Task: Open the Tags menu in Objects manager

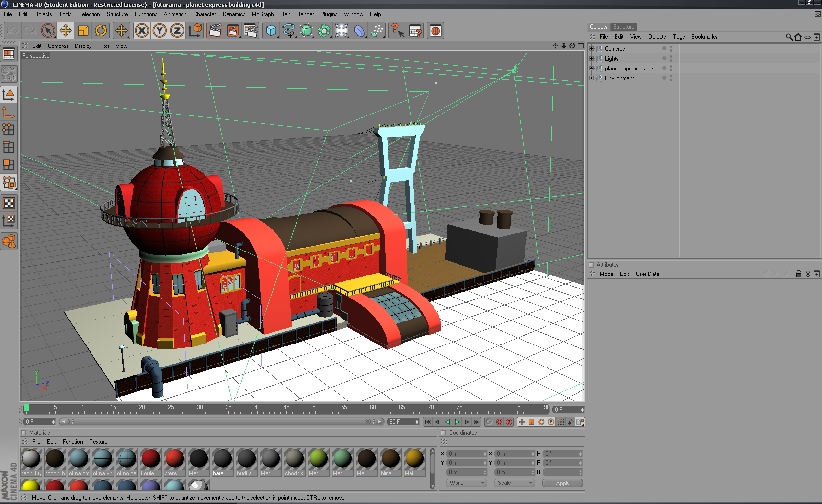Action: [x=679, y=37]
